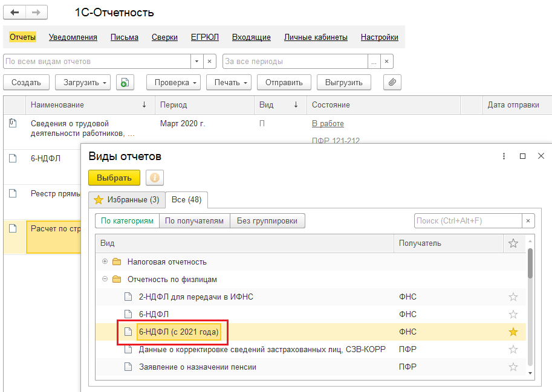Clear the period filter with the x
This screenshot has width=552, height=392.
pos(386,61)
